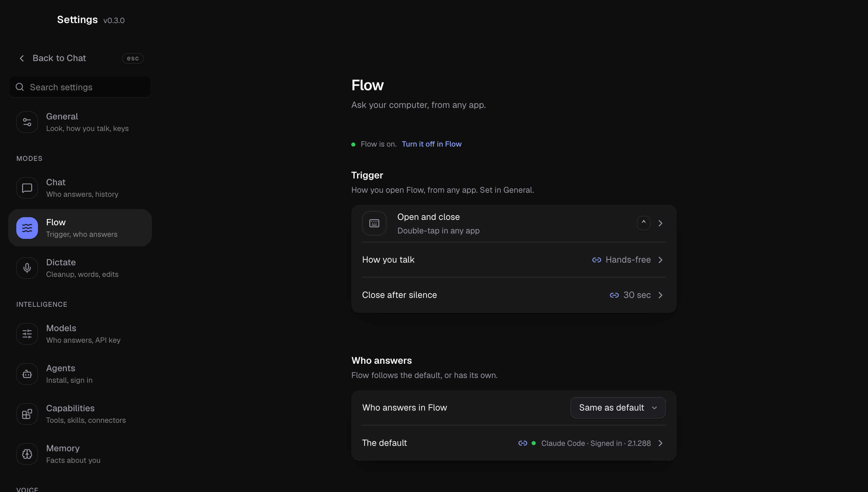Click the Chat speech bubble icon
The height and width of the screenshot is (492, 868).
pyautogui.click(x=27, y=188)
